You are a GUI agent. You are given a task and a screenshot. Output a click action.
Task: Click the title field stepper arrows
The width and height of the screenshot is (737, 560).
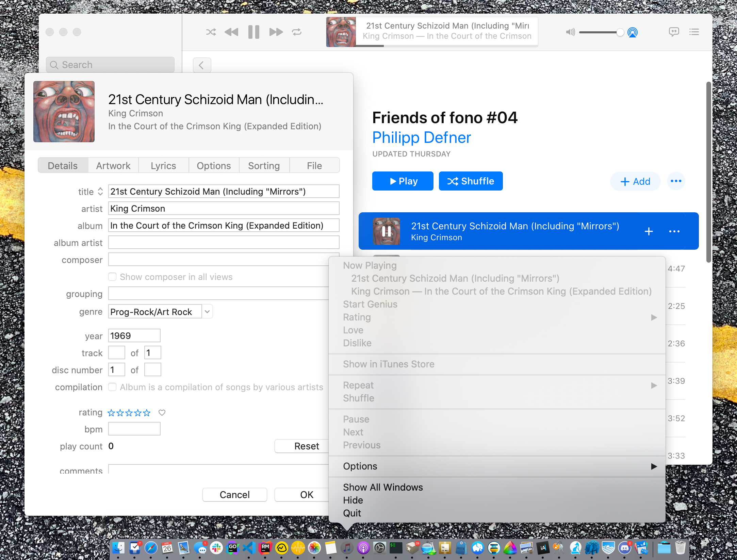100,192
